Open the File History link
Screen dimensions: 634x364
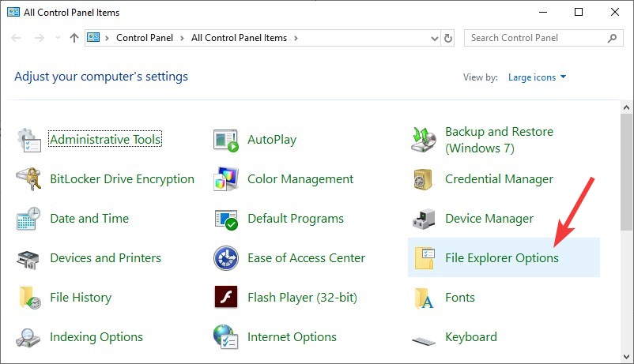click(x=81, y=298)
